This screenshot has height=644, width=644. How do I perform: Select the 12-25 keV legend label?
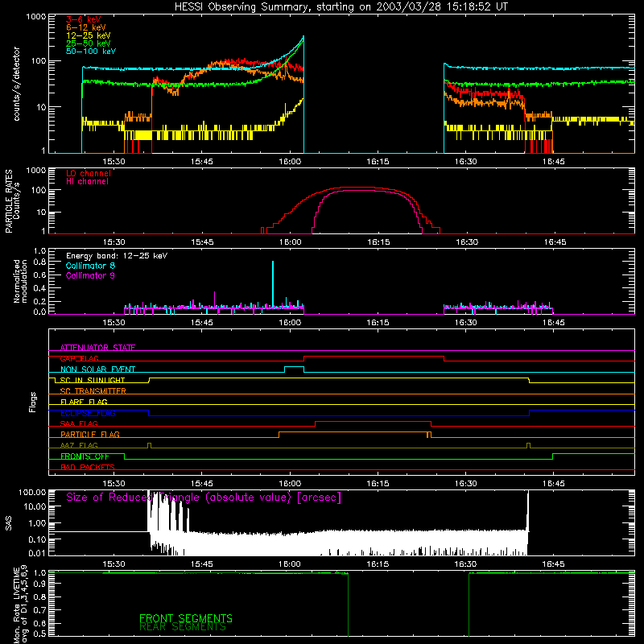[x=88, y=35]
